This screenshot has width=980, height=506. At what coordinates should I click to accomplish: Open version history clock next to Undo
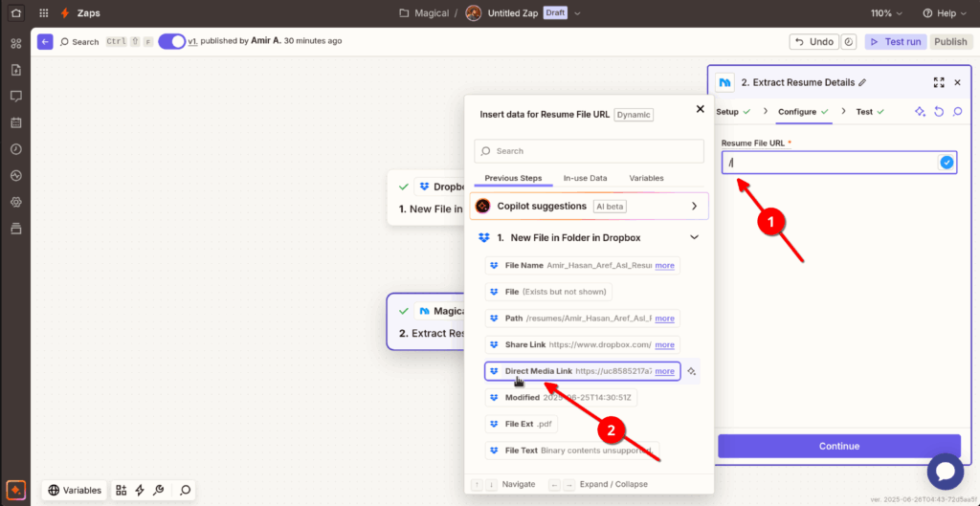pos(849,42)
